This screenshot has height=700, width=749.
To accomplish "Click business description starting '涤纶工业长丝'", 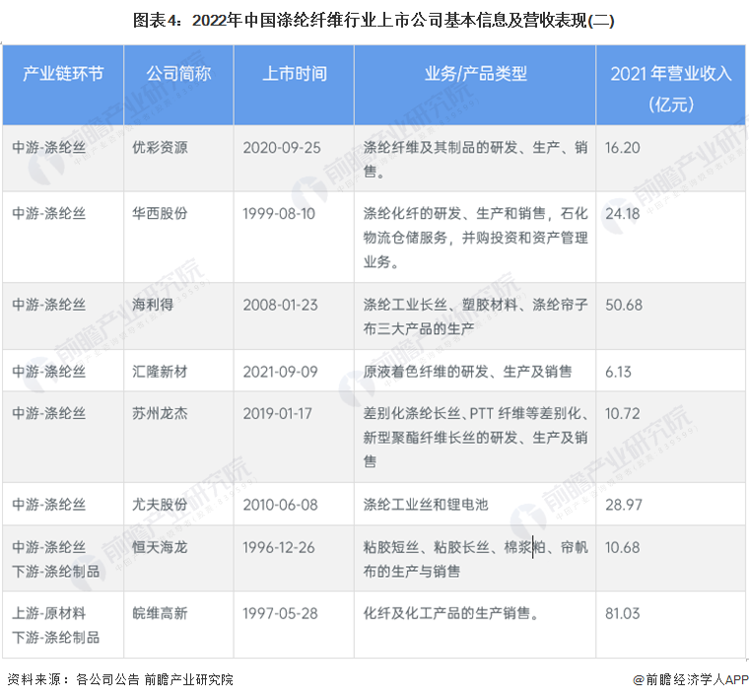I will pyautogui.click(x=475, y=316).
